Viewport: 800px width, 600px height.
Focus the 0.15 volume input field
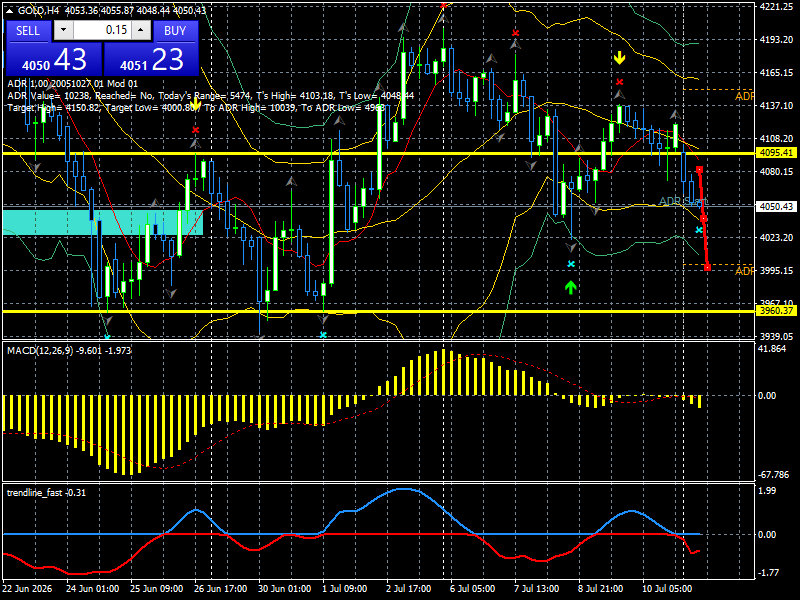click(x=103, y=30)
